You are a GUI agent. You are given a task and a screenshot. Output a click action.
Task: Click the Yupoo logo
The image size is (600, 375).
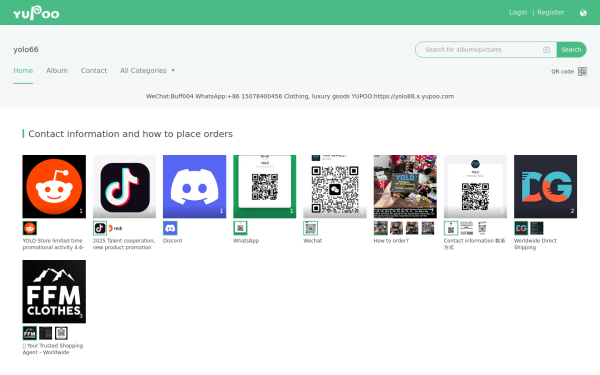pyautogui.click(x=36, y=13)
